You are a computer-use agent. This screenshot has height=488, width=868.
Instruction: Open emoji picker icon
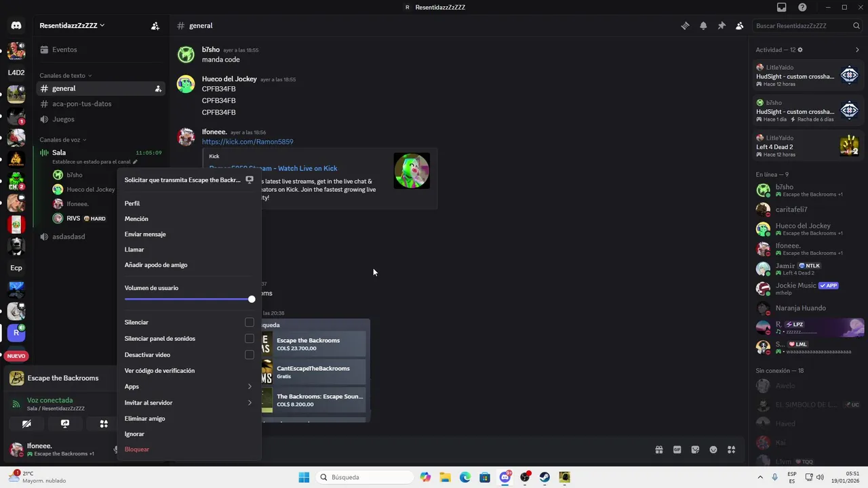713,449
